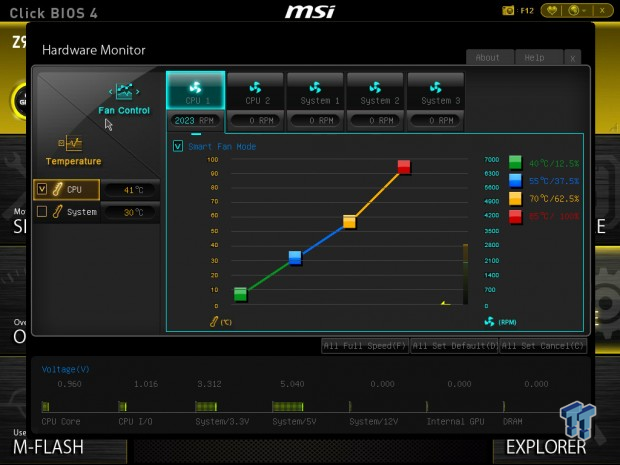This screenshot has height=465, width=620.
Task: Click the blue 55°C curve point
Action: [x=295, y=258]
